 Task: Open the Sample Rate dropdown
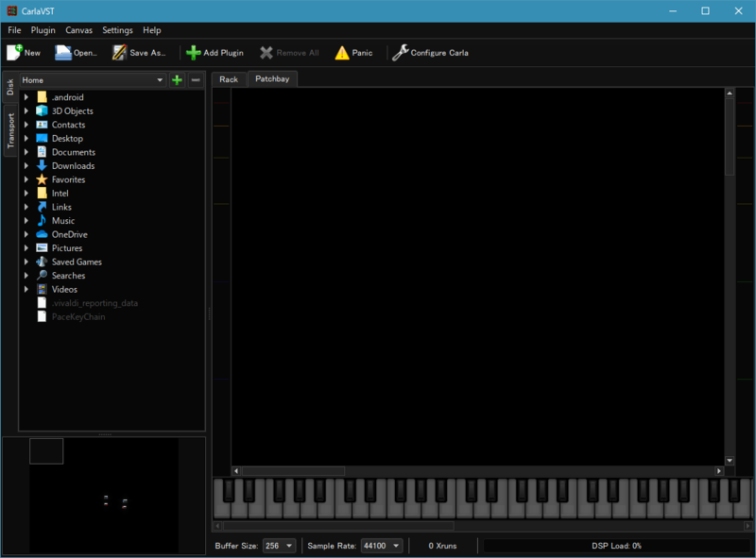pyautogui.click(x=382, y=546)
